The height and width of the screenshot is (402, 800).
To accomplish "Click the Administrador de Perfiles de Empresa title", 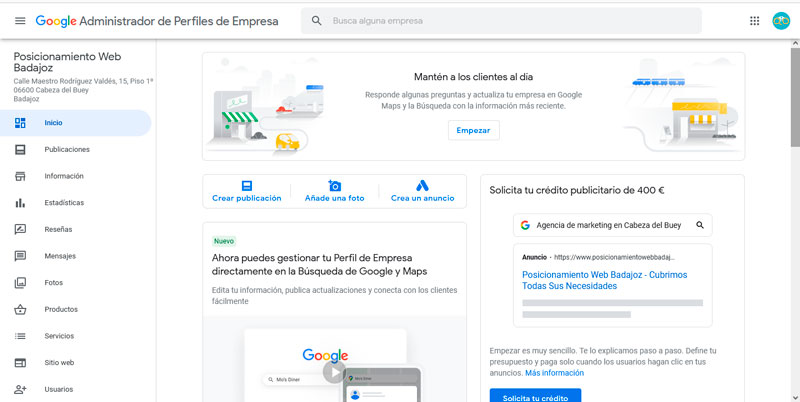I will coord(179,21).
